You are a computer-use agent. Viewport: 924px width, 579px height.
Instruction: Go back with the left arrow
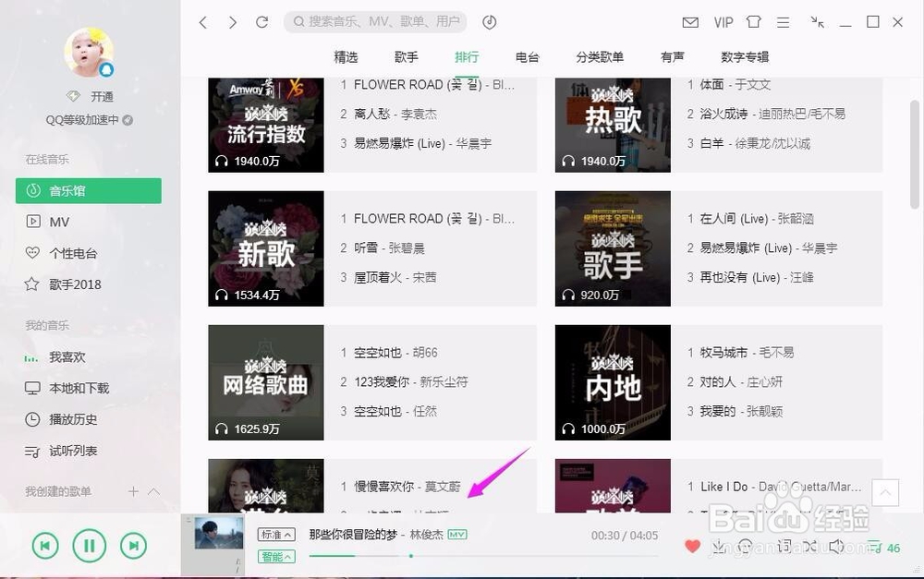point(203,22)
